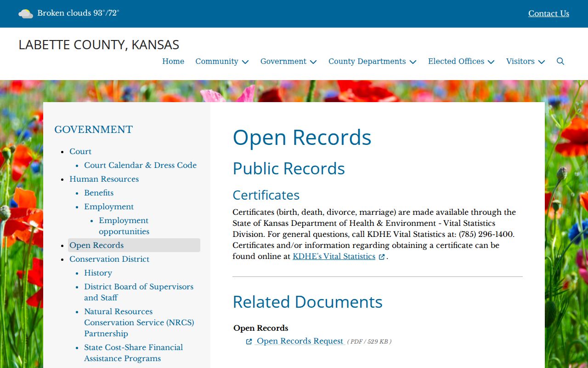Expand the Visitors menu chevron
The image size is (588, 368).
point(542,62)
